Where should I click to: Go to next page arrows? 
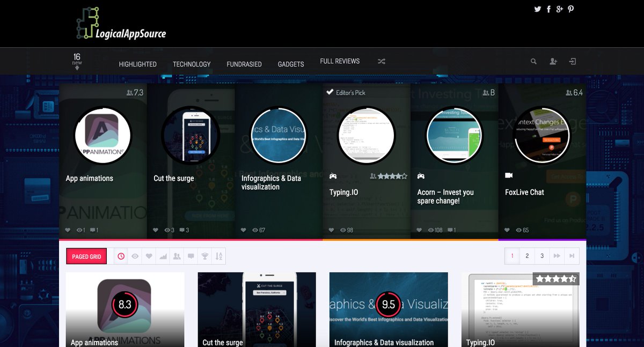click(557, 256)
